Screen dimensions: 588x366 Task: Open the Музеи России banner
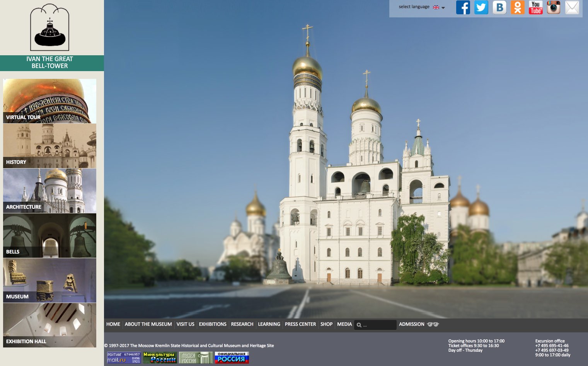196,357
